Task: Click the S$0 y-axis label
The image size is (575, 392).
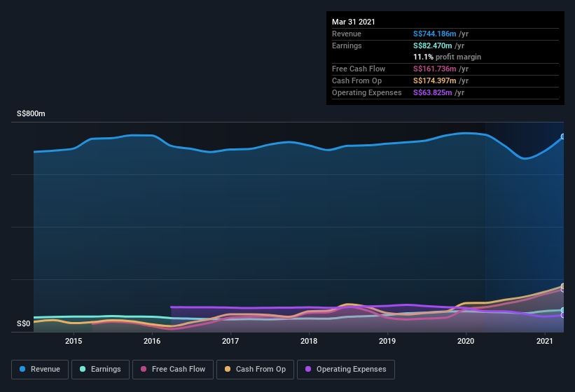Action: click(24, 323)
